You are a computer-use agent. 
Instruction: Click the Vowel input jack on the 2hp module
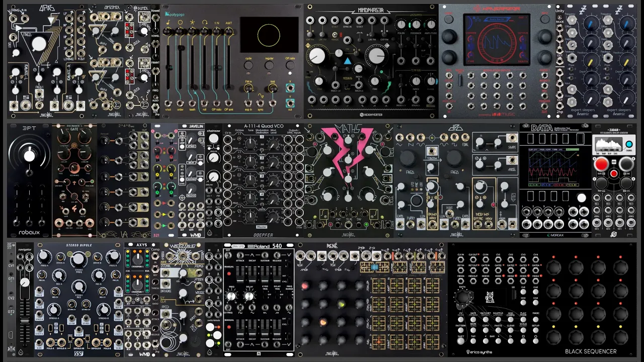[x=155, y=18]
